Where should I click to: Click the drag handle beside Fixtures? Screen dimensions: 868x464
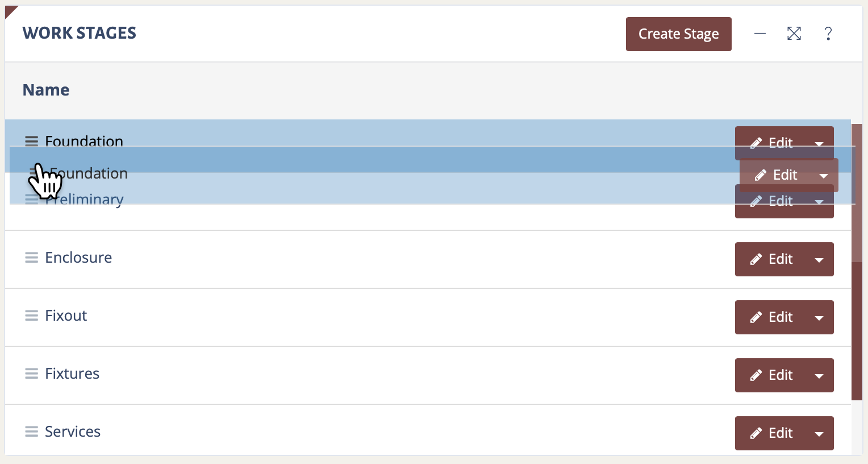[31, 374]
